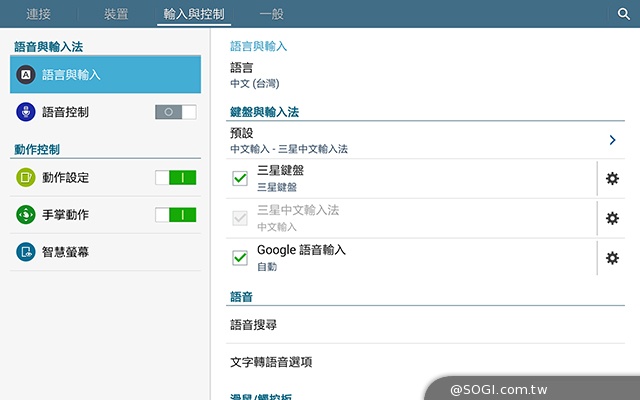The image size is (640, 400).
Task: Click the search magnifier icon
Action: click(624, 14)
